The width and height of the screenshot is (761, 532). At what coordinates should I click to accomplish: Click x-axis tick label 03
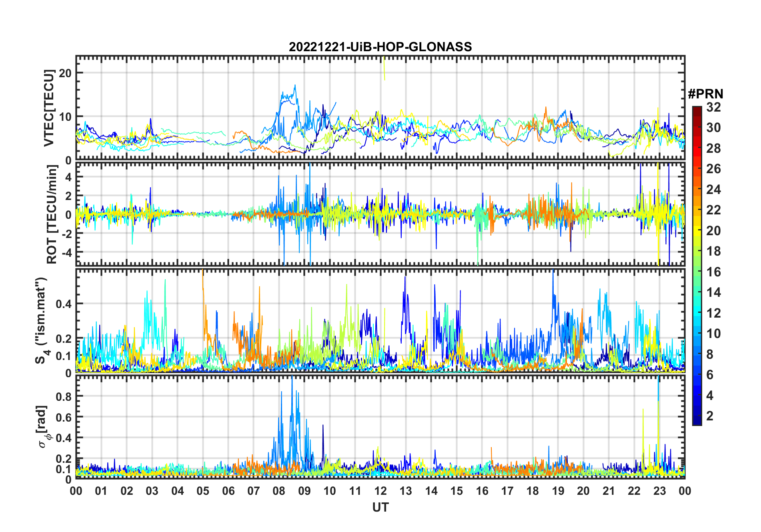tap(152, 491)
